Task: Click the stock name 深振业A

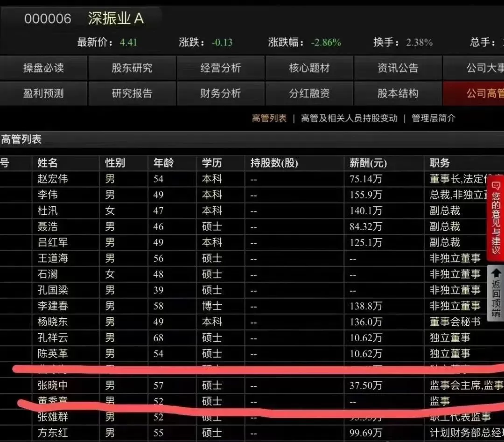Action: [x=116, y=18]
